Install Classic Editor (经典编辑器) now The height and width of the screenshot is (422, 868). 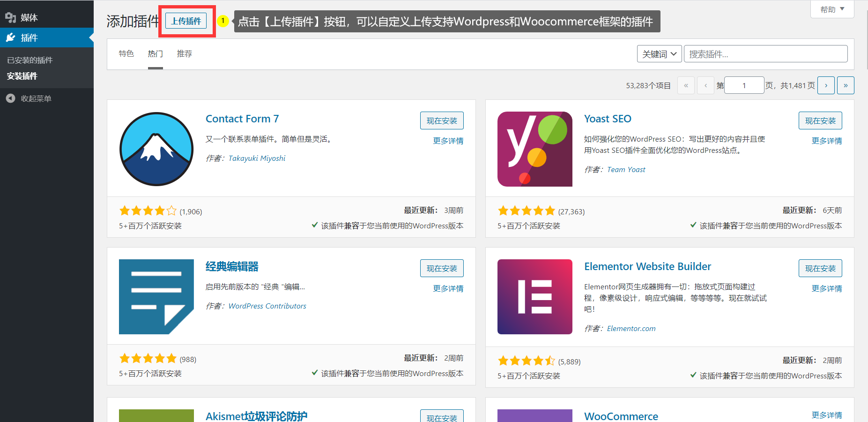pyautogui.click(x=442, y=268)
